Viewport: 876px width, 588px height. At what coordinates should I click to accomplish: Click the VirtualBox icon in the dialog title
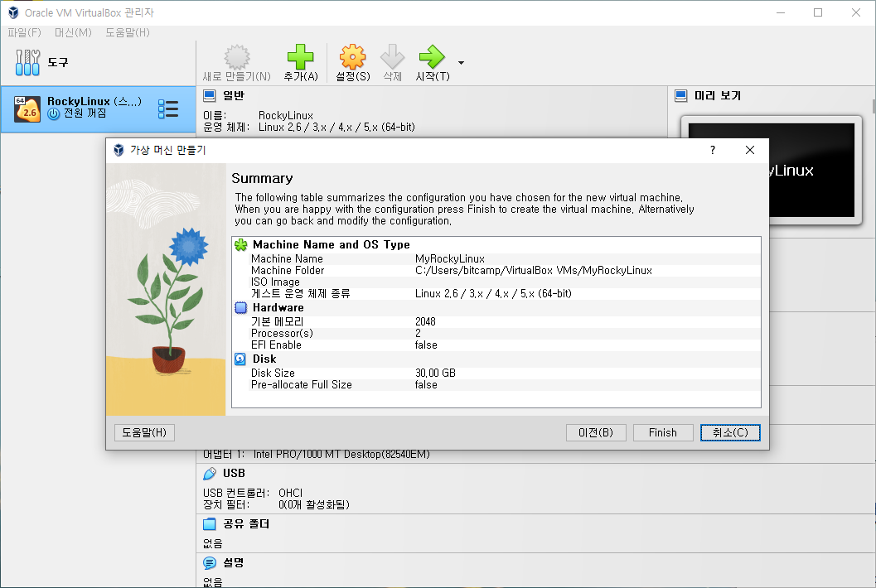coord(119,150)
